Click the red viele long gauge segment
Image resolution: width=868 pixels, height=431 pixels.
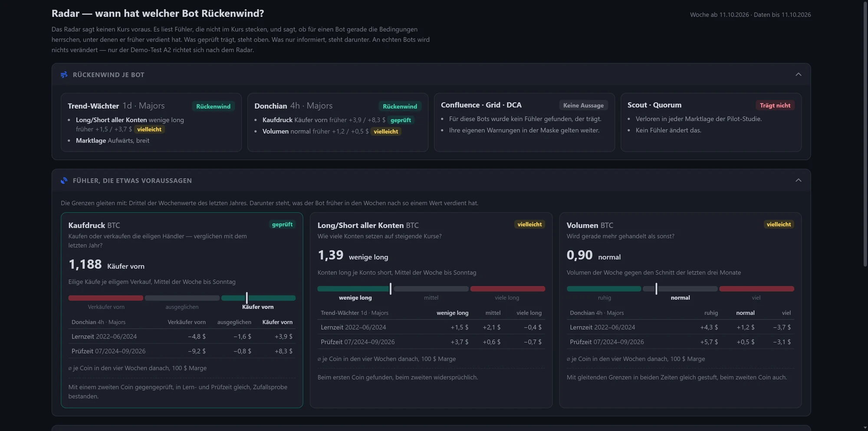pos(507,288)
